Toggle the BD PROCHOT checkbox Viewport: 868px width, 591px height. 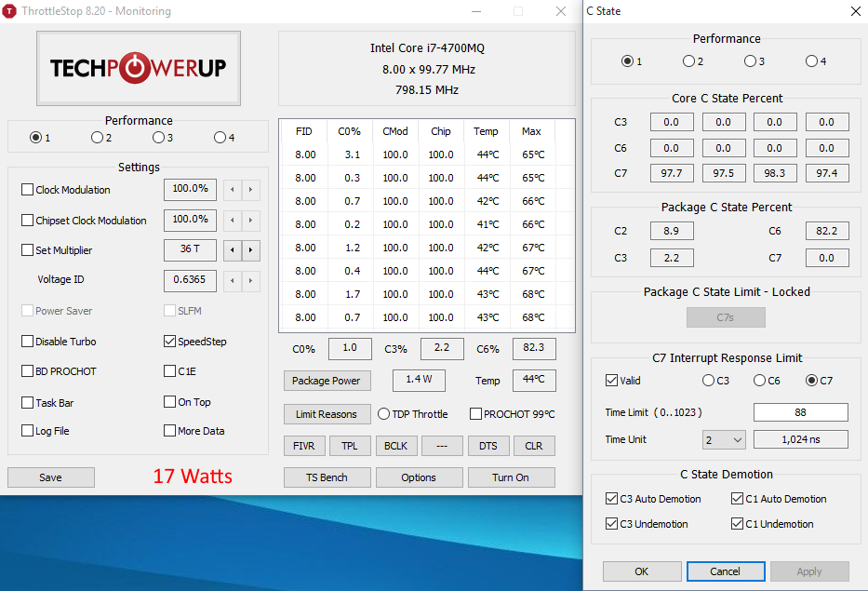(x=28, y=371)
